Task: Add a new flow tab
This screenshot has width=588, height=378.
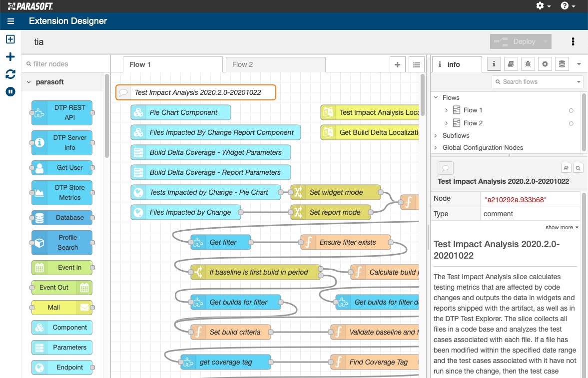Action: pyautogui.click(x=398, y=64)
